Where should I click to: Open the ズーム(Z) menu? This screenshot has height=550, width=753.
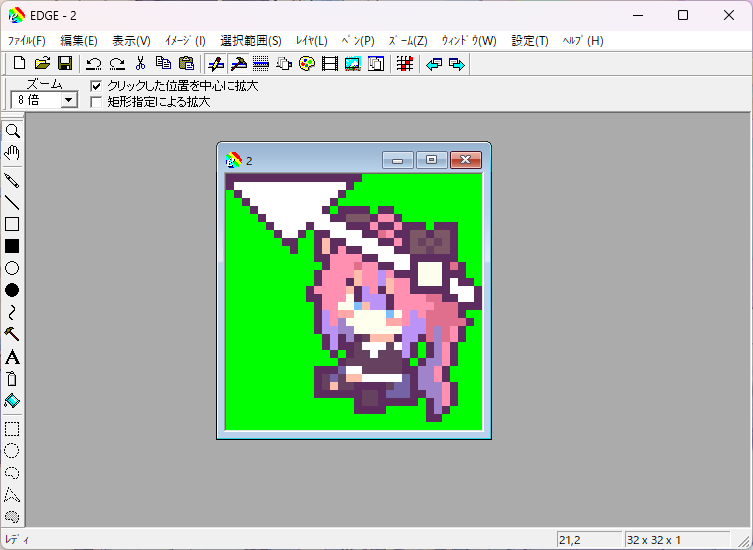[408, 41]
